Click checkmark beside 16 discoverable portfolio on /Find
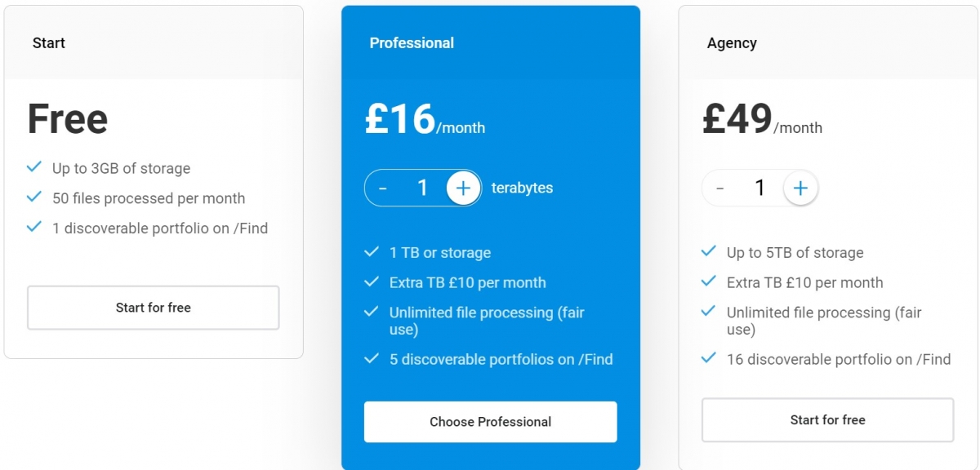The height and width of the screenshot is (470, 980). pyautogui.click(x=709, y=358)
